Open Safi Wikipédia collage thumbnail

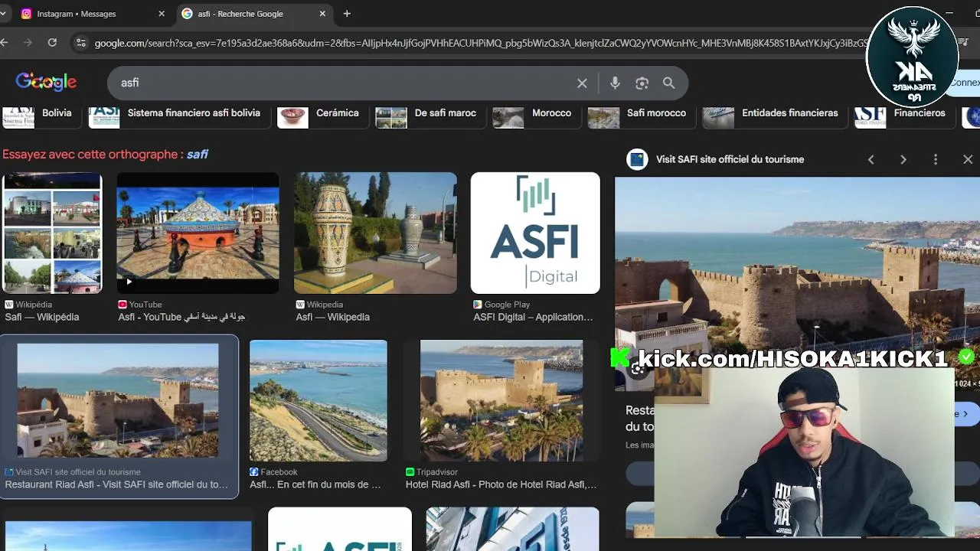pyautogui.click(x=52, y=233)
